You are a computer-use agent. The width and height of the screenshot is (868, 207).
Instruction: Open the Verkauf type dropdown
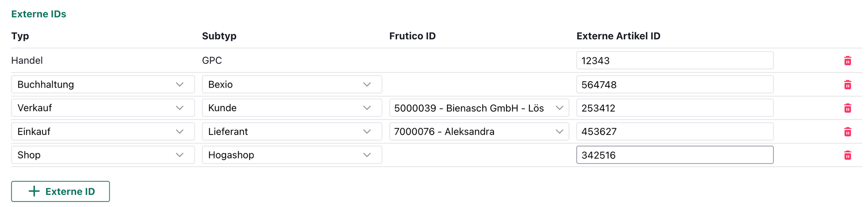pyautogui.click(x=103, y=108)
